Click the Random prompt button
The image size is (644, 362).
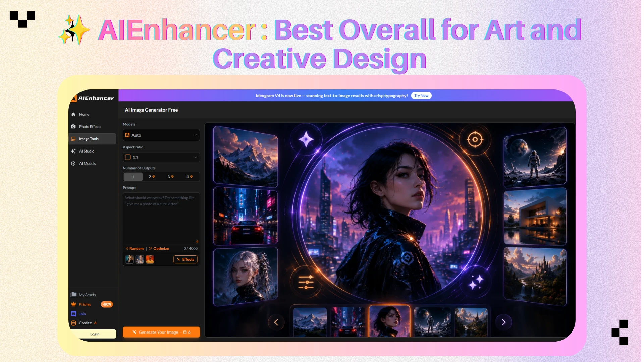(135, 249)
